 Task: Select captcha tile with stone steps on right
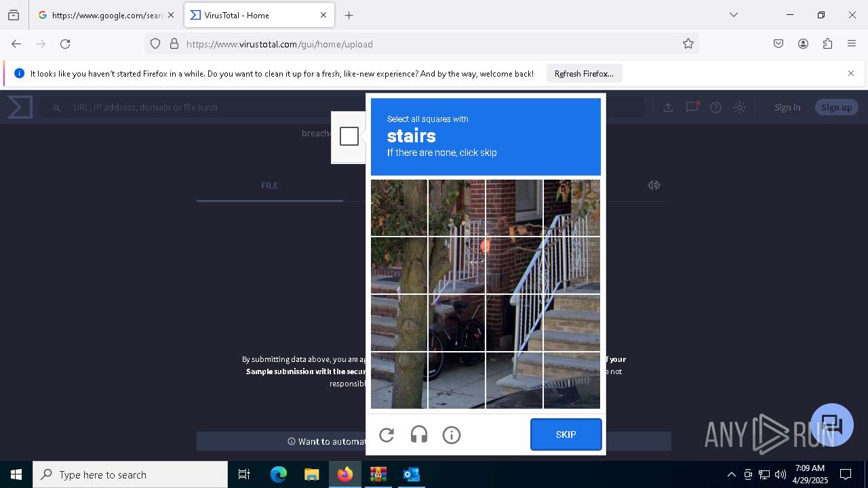(x=572, y=323)
